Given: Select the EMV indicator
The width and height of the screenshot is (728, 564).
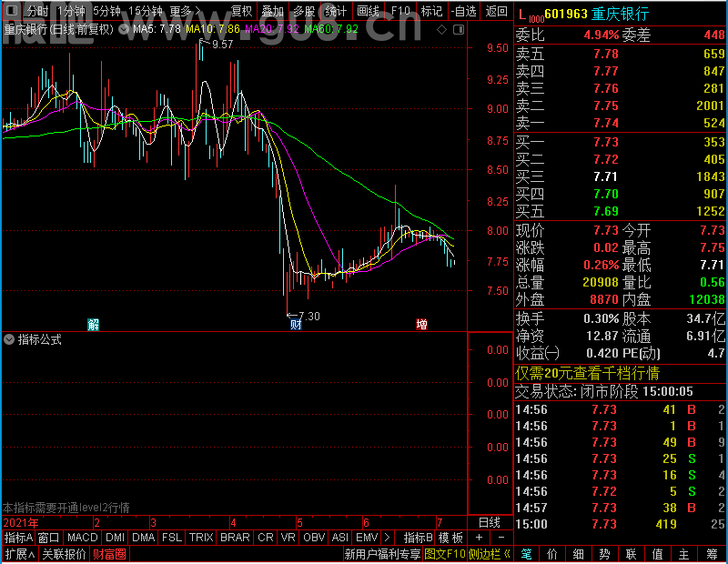Looking at the screenshot, I should [367, 538].
